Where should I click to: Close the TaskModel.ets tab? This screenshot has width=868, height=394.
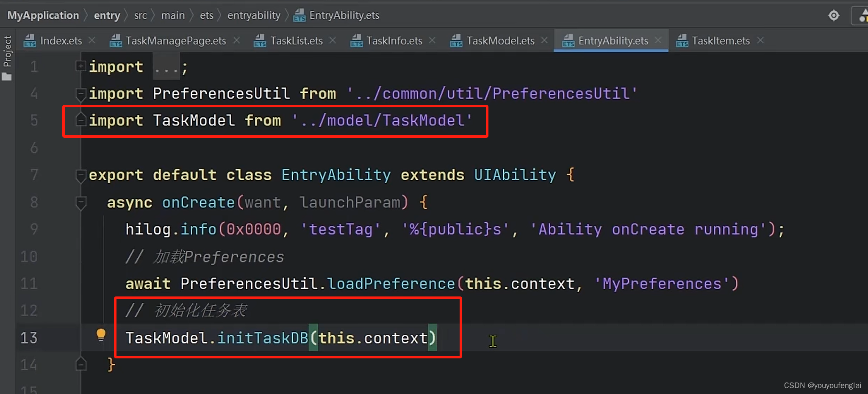tap(544, 40)
